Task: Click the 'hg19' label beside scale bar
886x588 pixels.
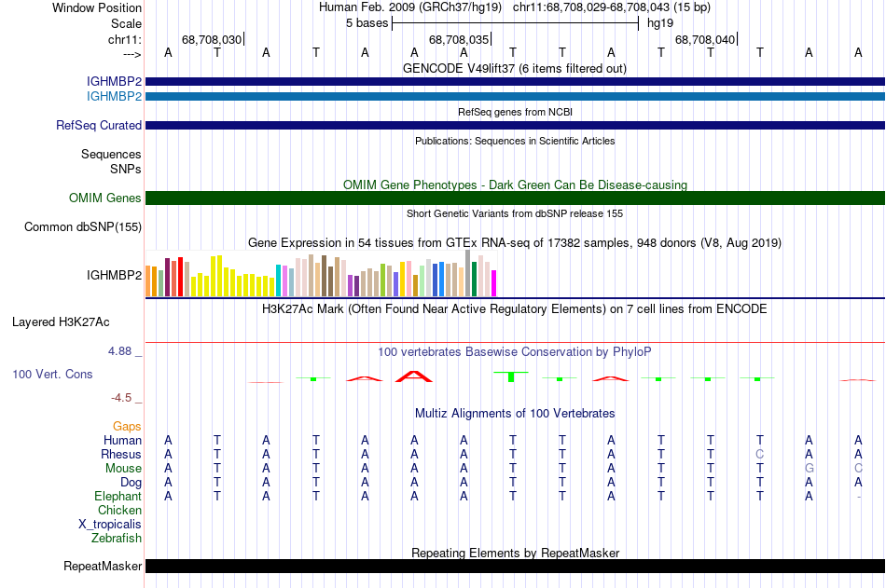Action: 660,23
